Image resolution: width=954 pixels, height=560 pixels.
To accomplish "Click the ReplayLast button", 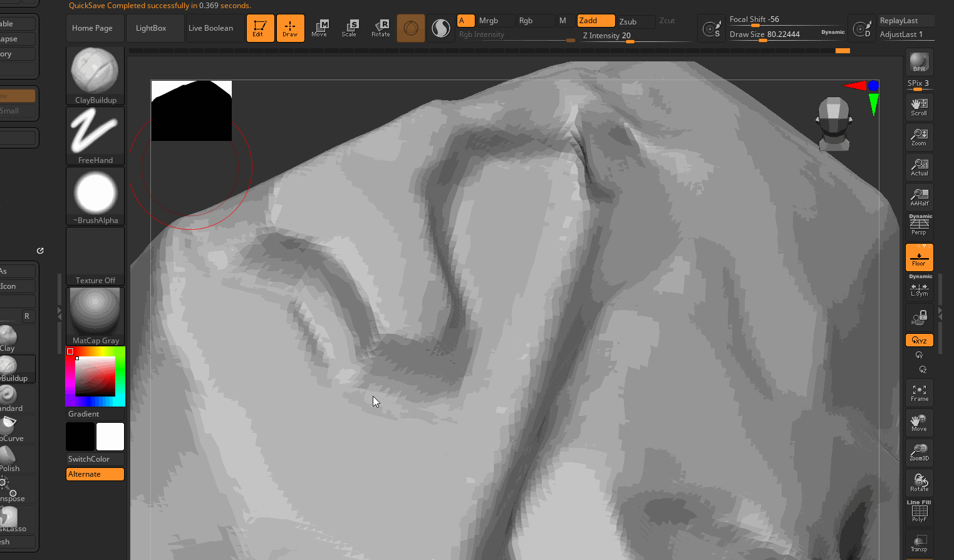I will tap(899, 21).
